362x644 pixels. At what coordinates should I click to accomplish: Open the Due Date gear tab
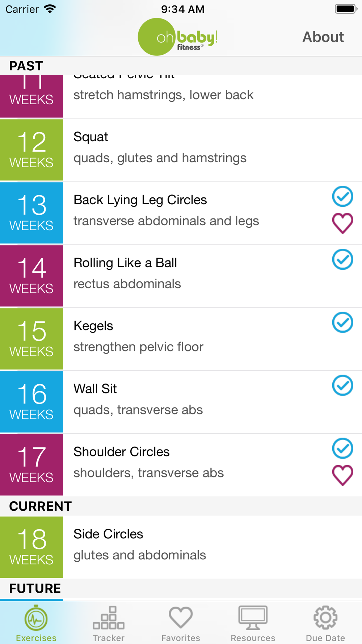coord(325,623)
